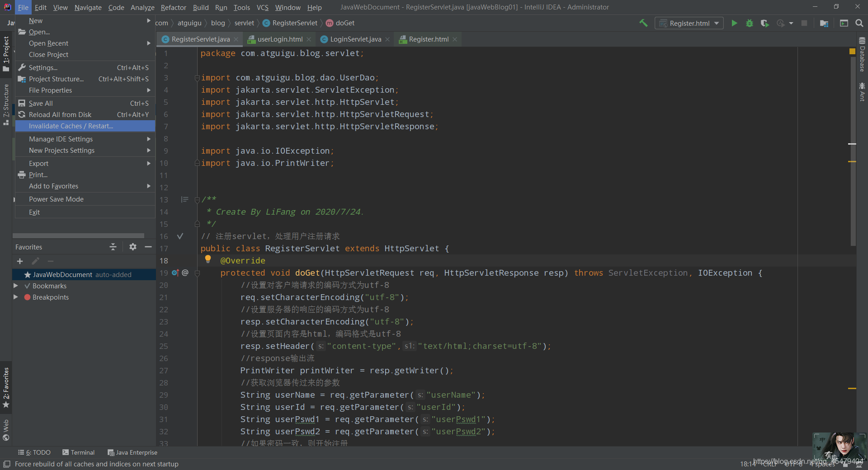Add new favorites list with plus icon

[x=20, y=261]
